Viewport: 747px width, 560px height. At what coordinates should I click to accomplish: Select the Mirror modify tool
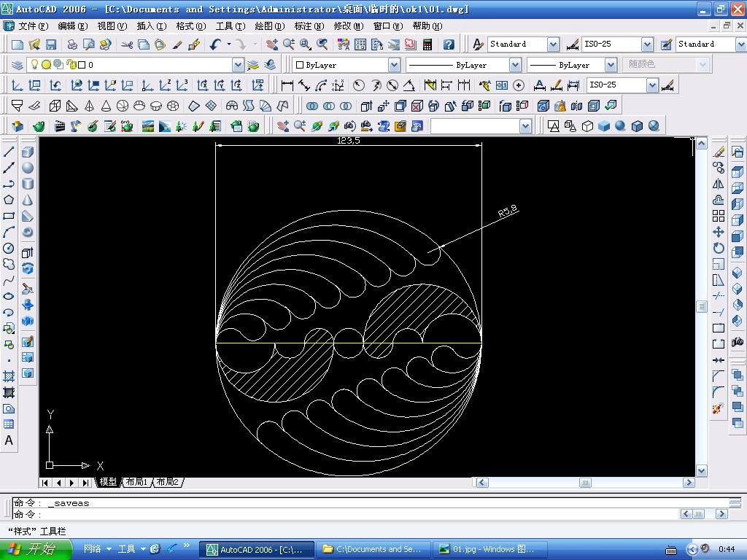coord(719,184)
